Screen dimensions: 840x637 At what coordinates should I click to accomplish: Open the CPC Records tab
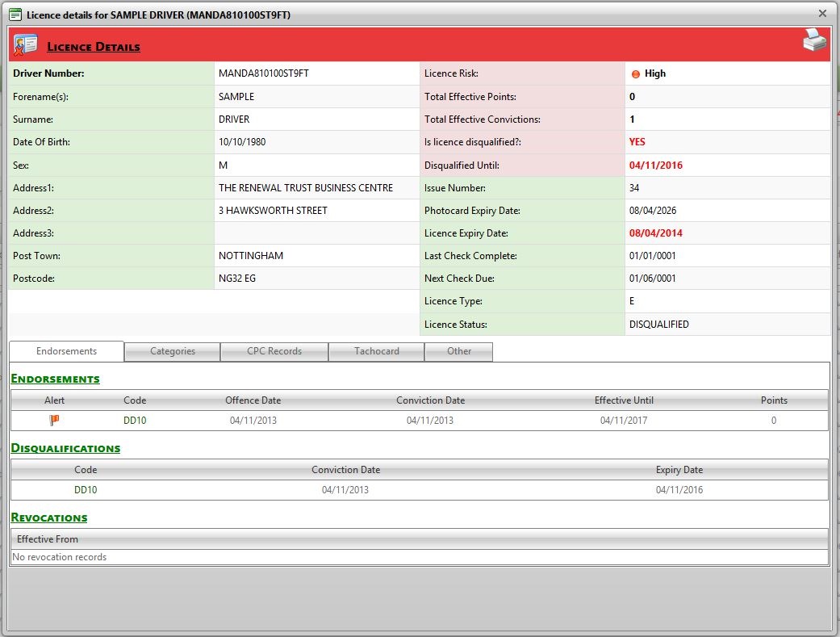[274, 351]
